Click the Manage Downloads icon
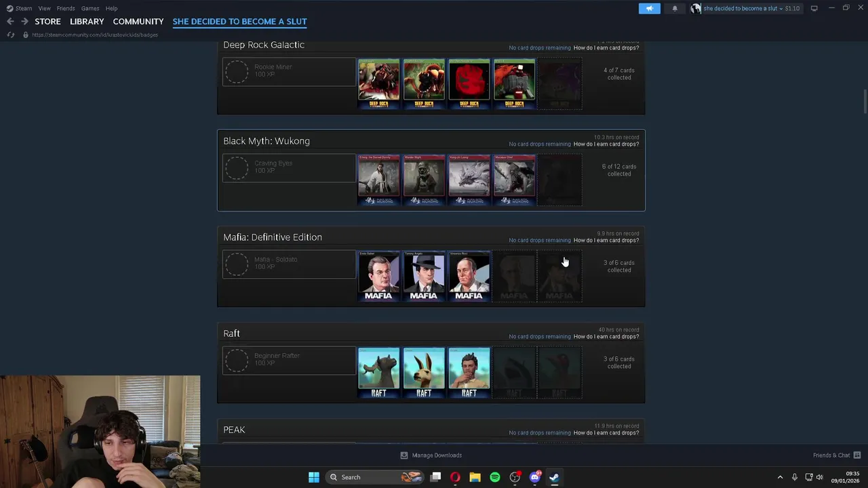The height and width of the screenshot is (488, 868). pyautogui.click(x=404, y=455)
